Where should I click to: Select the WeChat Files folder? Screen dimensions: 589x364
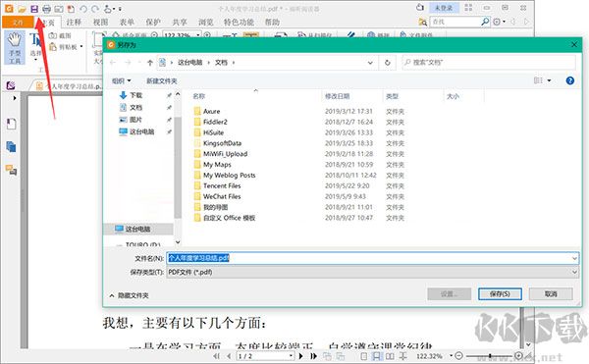click(222, 196)
